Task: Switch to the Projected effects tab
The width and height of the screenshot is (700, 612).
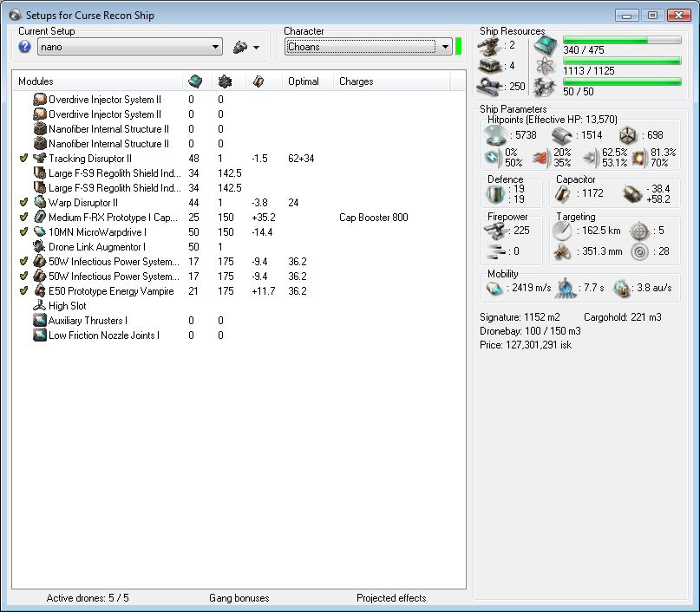Action: [x=390, y=598]
